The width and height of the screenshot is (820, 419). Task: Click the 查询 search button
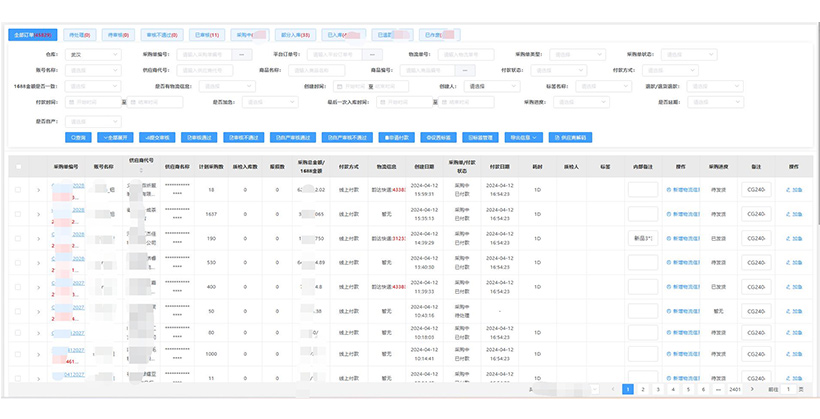point(77,137)
